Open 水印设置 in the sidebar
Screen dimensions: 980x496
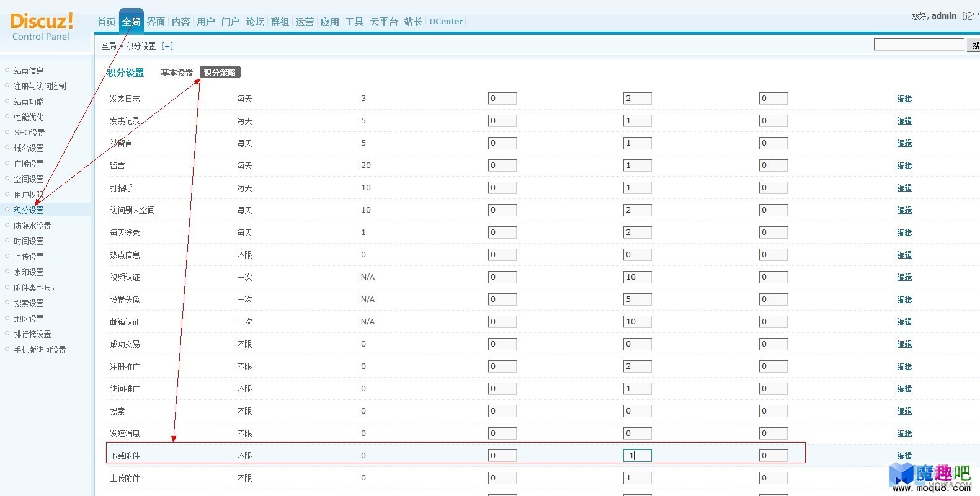pyautogui.click(x=29, y=272)
